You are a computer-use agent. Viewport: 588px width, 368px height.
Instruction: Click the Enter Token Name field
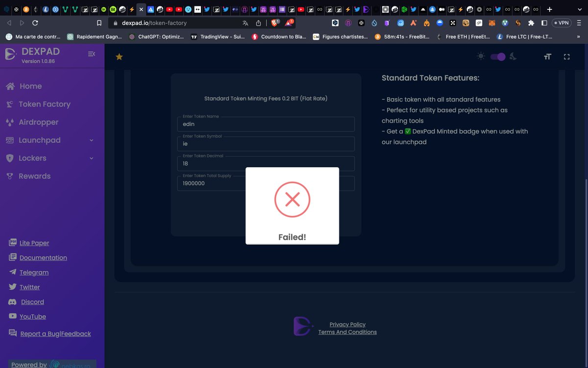(266, 124)
